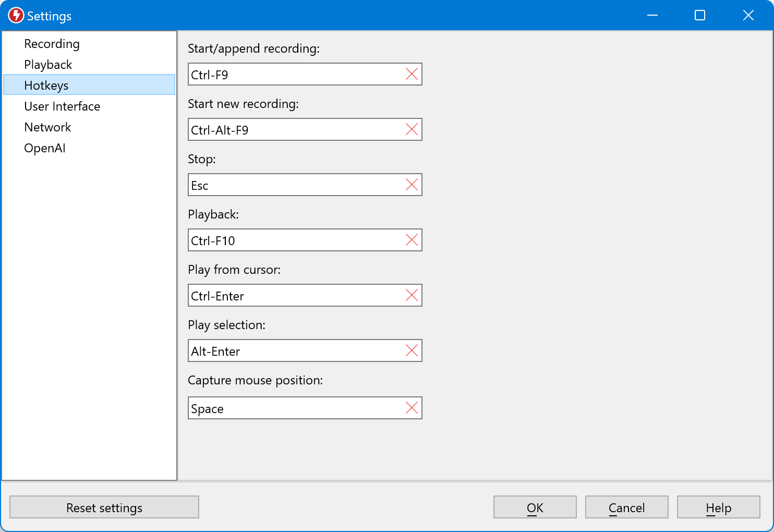The image size is (774, 532).
Task: Click the Play selection hotkey field
Action: coord(295,351)
